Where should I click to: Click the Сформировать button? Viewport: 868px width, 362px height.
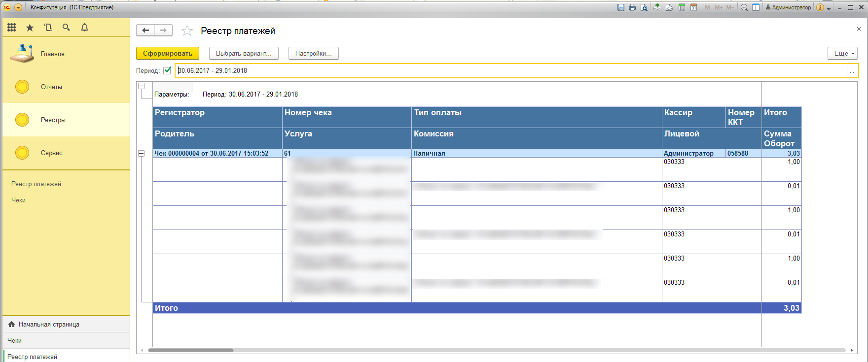[x=168, y=53]
